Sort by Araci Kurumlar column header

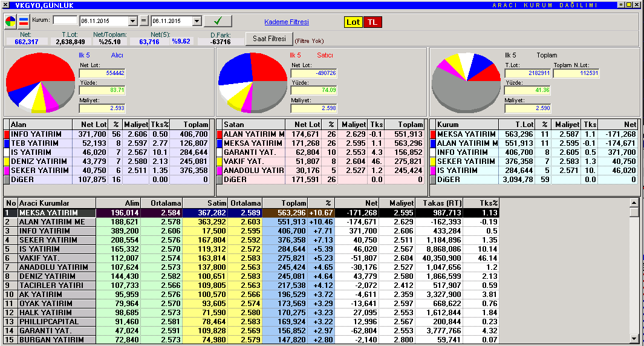(x=57, y=203)
